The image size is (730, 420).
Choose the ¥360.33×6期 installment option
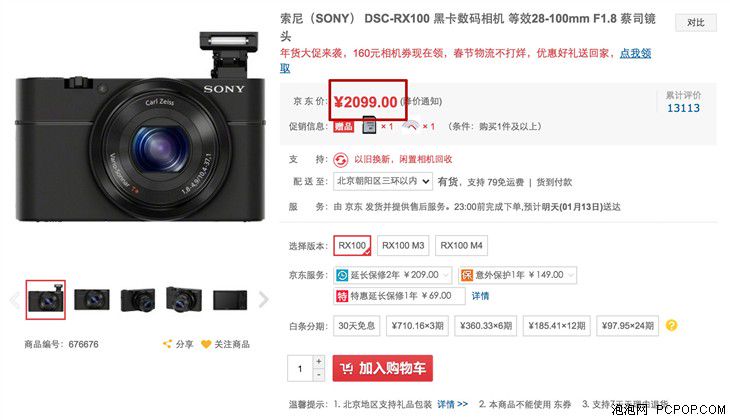pos(486,325)
